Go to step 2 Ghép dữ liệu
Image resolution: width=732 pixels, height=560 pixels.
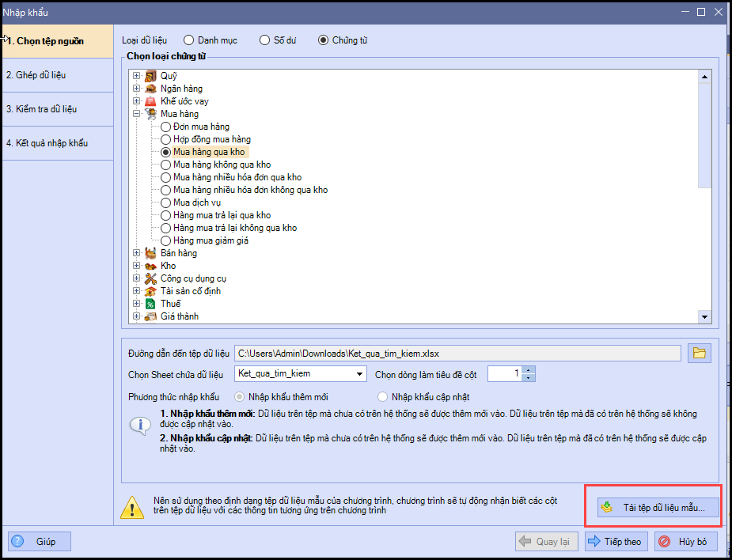[58, 74]
